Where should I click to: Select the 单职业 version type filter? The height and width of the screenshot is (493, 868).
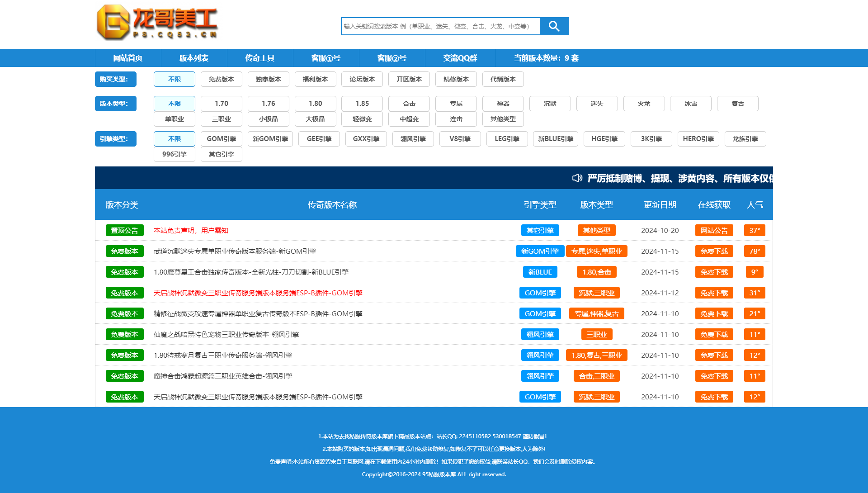175,119
